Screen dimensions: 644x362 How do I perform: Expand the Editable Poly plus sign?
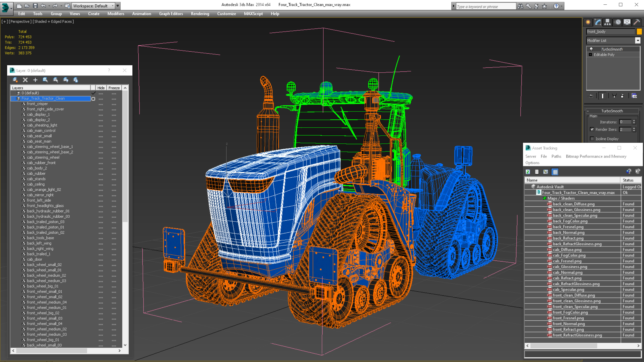pyautogui.click(x=591, y=55)
